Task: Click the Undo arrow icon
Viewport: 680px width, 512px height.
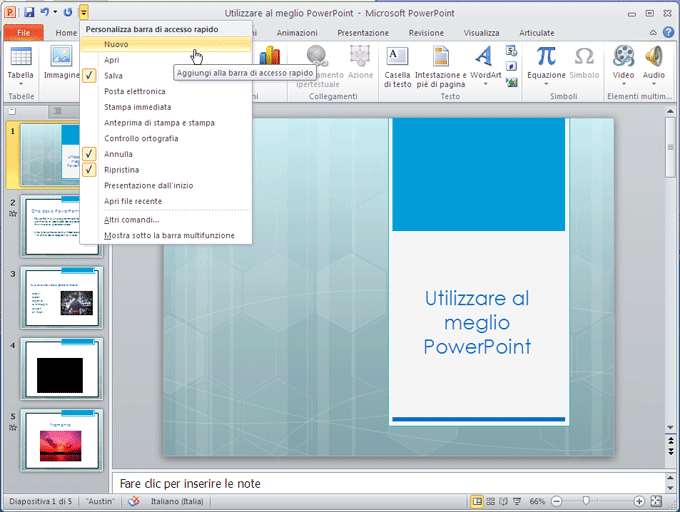Action: tap(45, 12)
